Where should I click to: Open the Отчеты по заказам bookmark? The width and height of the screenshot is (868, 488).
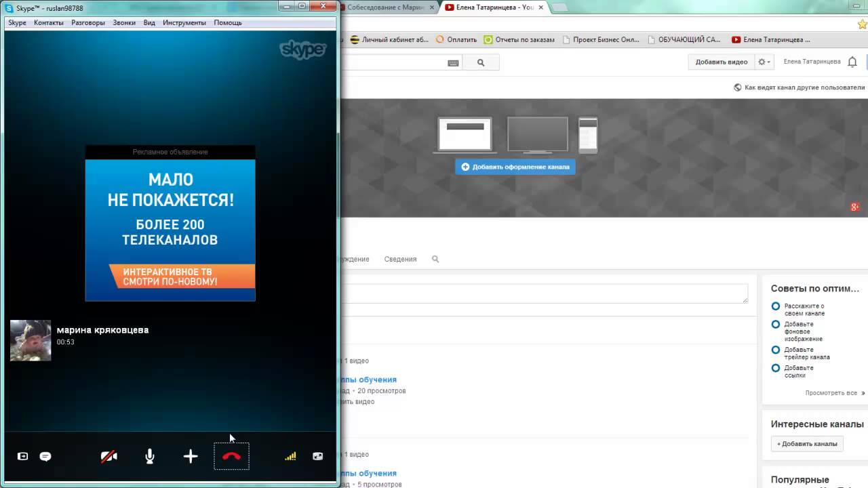tap(519, 39)
